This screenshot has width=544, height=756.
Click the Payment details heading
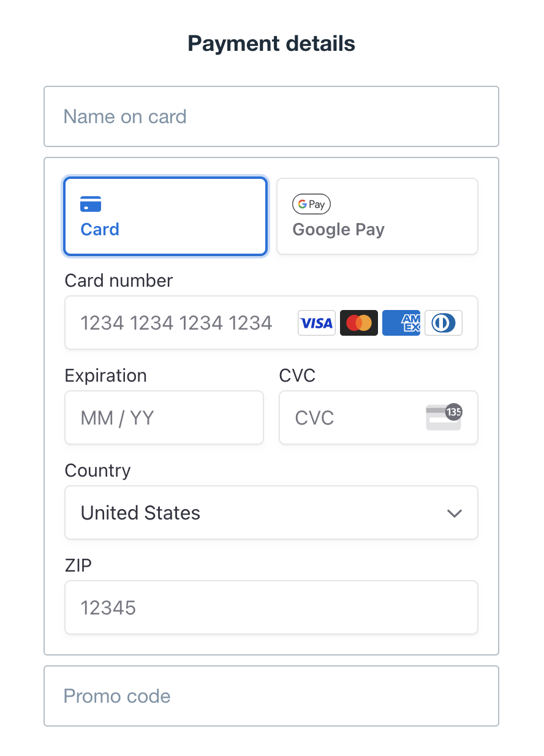(x=271, y=44)
